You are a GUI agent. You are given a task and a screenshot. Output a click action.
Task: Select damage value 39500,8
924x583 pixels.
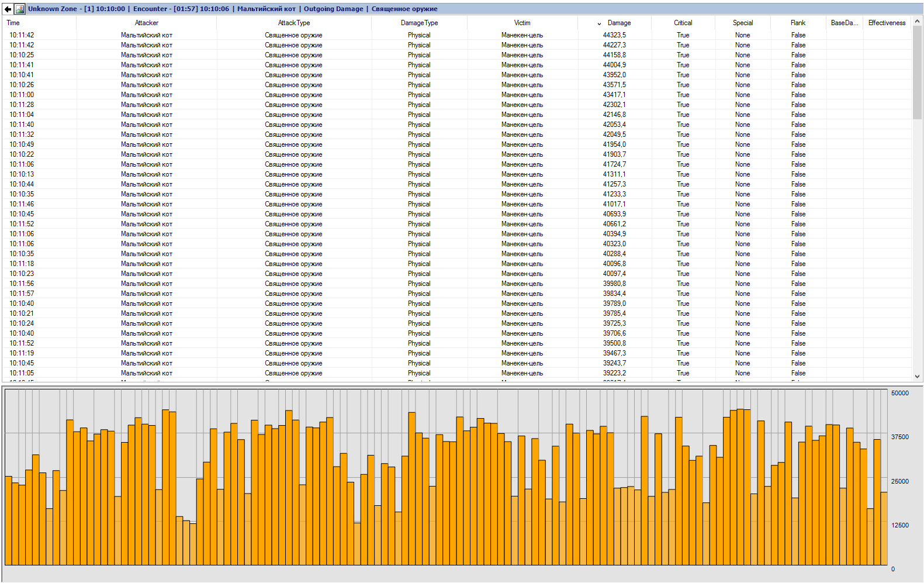coord(614,343)
